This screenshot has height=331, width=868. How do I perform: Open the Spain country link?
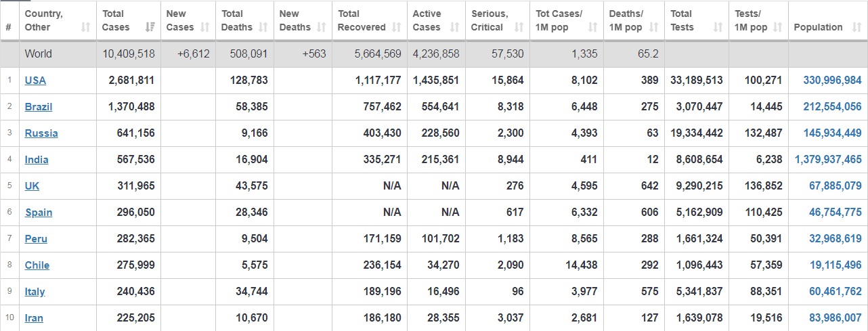39,212
